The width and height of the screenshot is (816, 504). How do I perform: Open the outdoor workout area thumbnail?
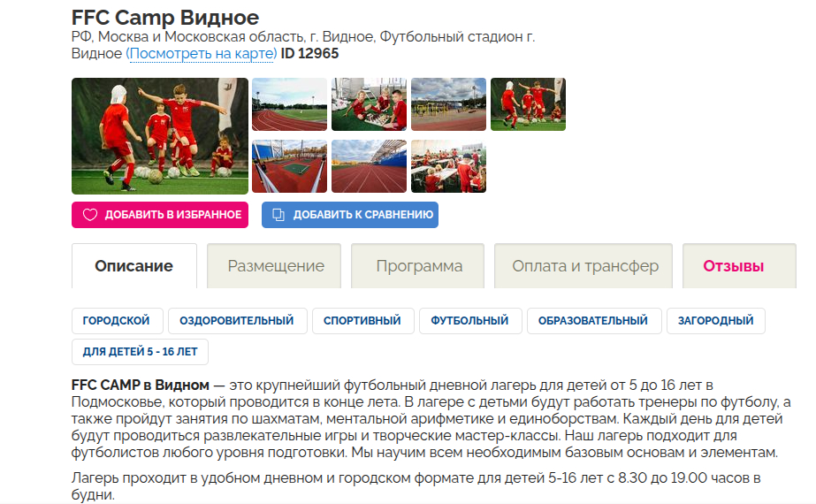coord(448,104)
